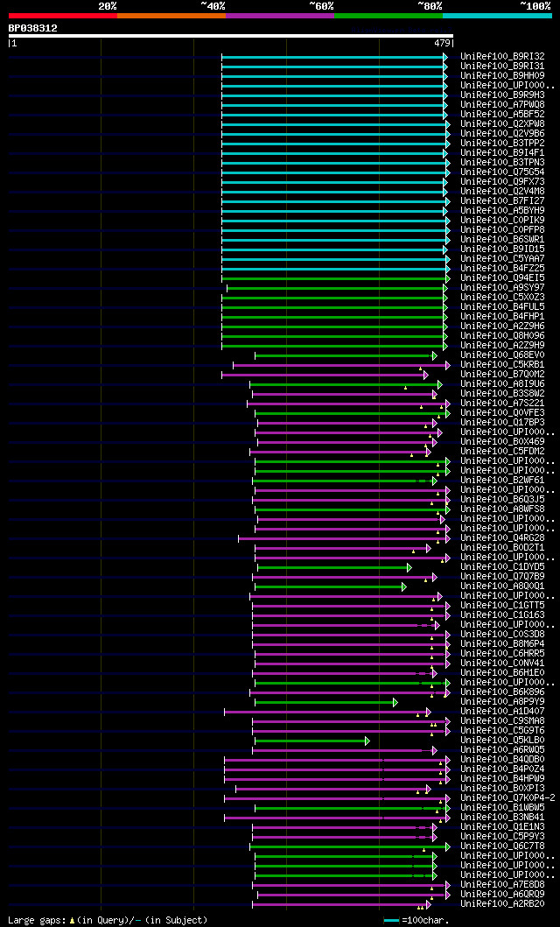Click the white query sequence bar
This screenshot has width=560, height=927.
pyautogui.click(x=230, y=36)
